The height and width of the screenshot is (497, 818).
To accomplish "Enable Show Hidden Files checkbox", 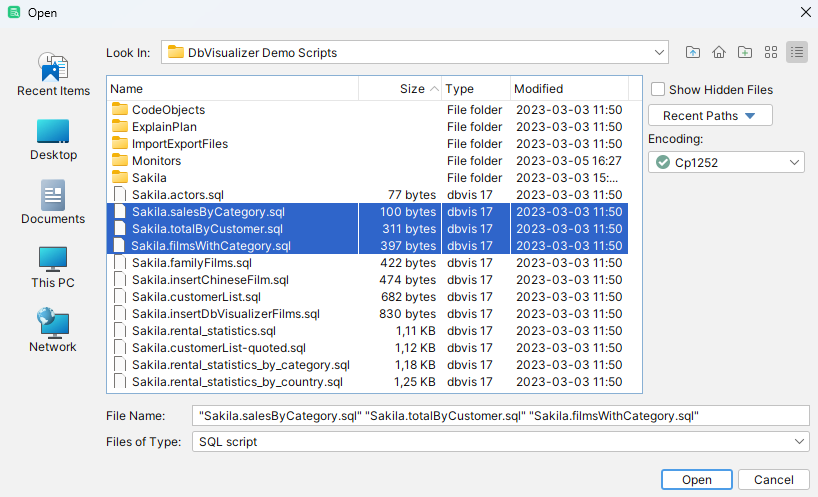I will 658,89.
